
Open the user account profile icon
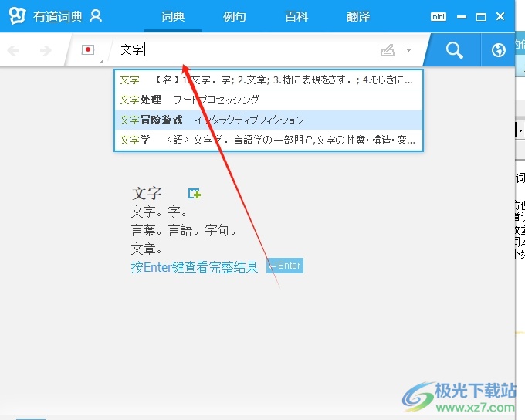(96, 16)
